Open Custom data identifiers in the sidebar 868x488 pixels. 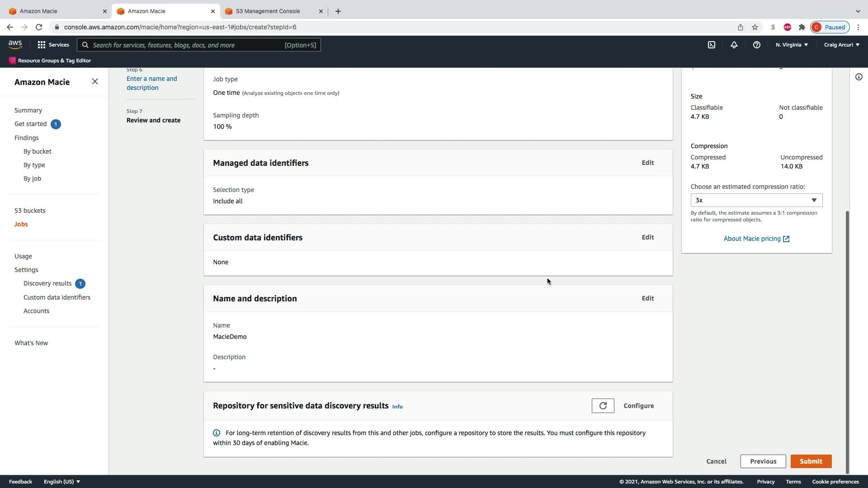[57, 297]
